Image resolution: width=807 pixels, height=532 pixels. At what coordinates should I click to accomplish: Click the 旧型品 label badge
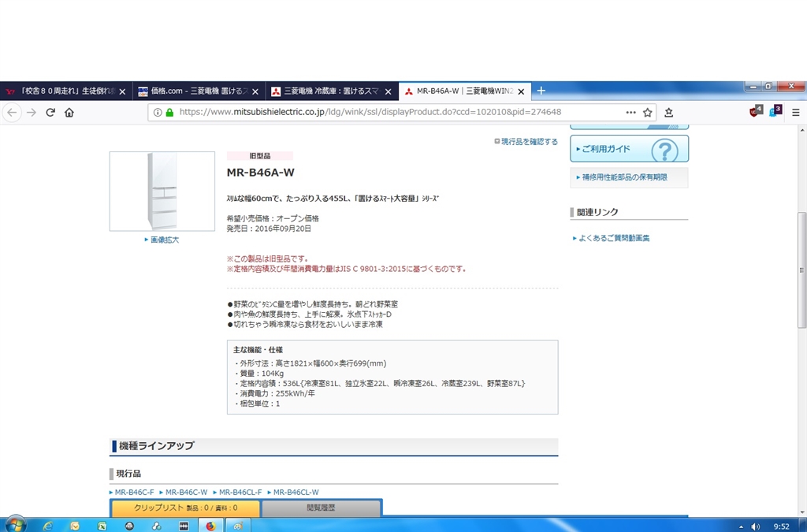click(x=260, y=156)
